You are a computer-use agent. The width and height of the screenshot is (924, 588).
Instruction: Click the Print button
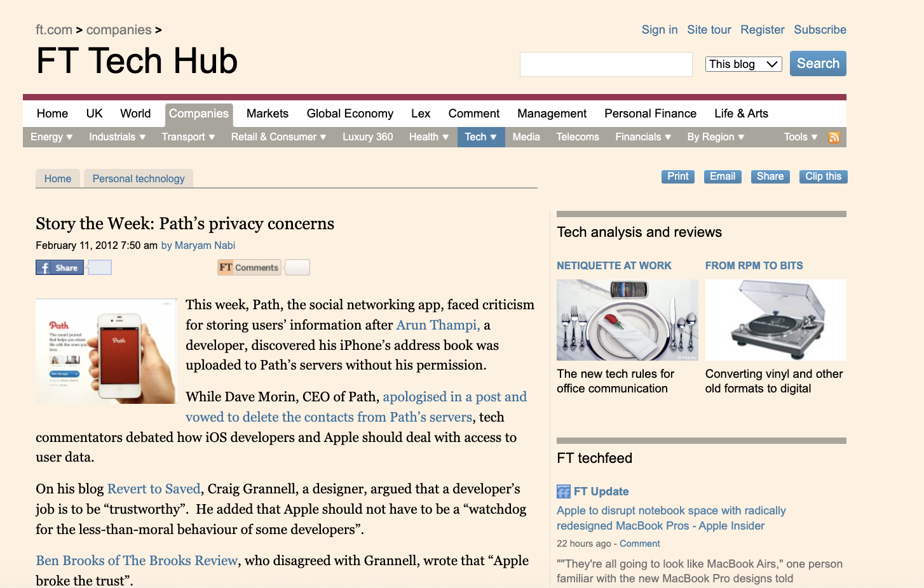677,176
